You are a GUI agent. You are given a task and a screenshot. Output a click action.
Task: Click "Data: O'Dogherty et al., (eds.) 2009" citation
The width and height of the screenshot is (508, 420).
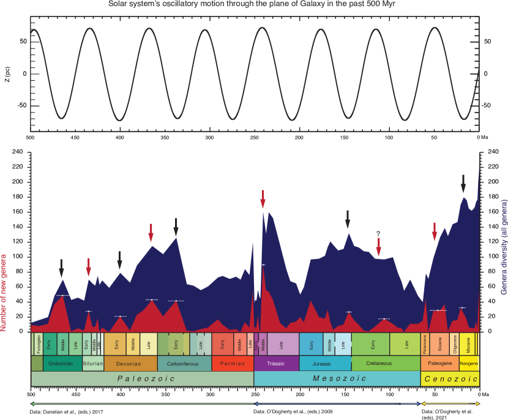[293, 411]
